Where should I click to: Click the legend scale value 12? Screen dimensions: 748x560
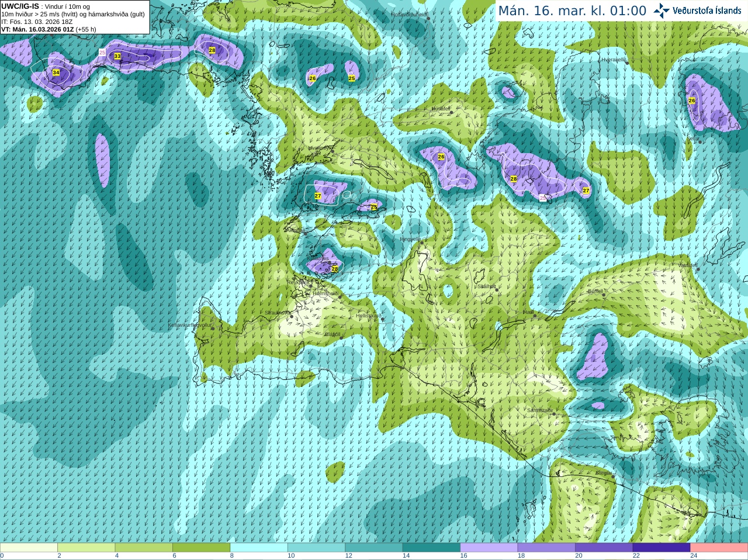pyautogui.click(x=349, y=556)
